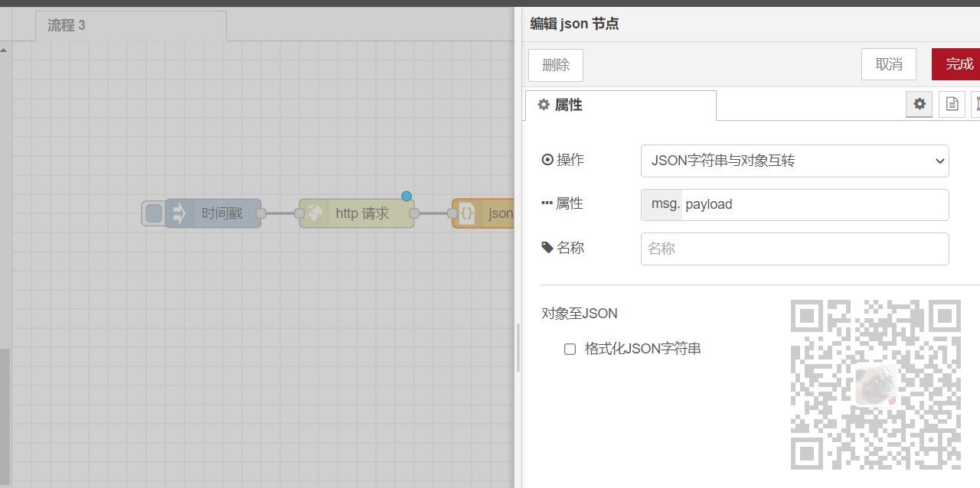This screenshot has width=980, height=488.
Task: Click the curly-braces icon on the json node
Action: 466,213
